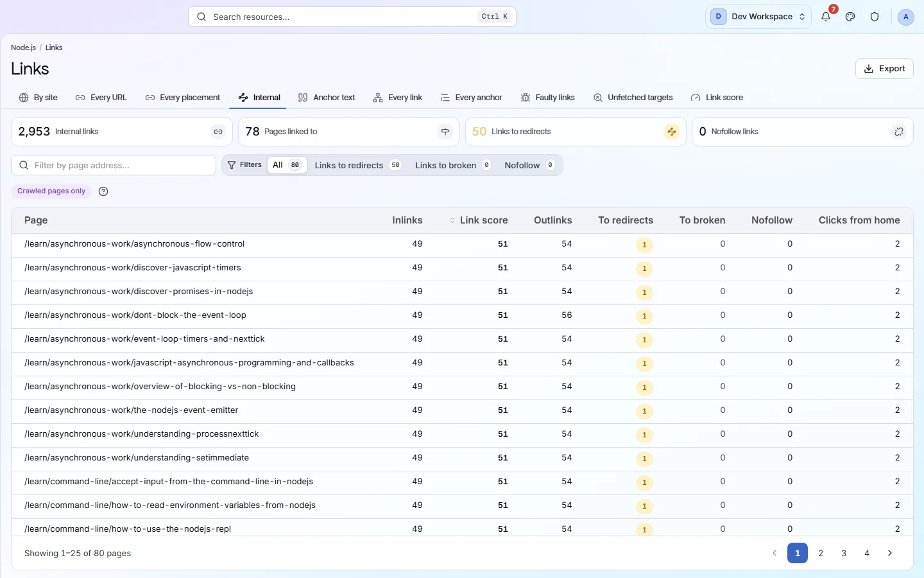
Task: Click the Search resources input field
Action: [352, 17]
